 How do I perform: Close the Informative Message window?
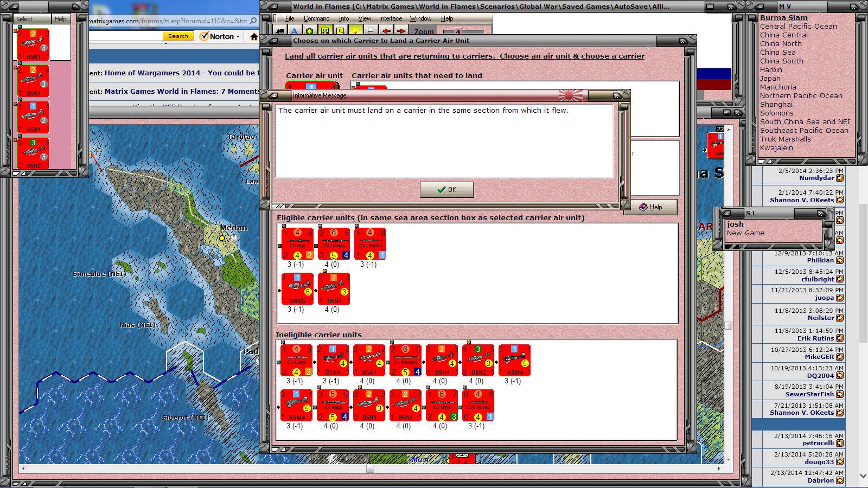click(x=617, y=95)
